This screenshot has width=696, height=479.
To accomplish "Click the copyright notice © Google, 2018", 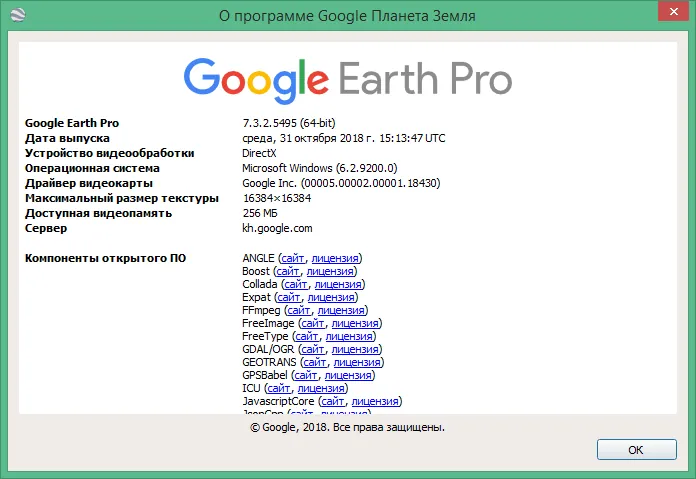I will (347, 427).
